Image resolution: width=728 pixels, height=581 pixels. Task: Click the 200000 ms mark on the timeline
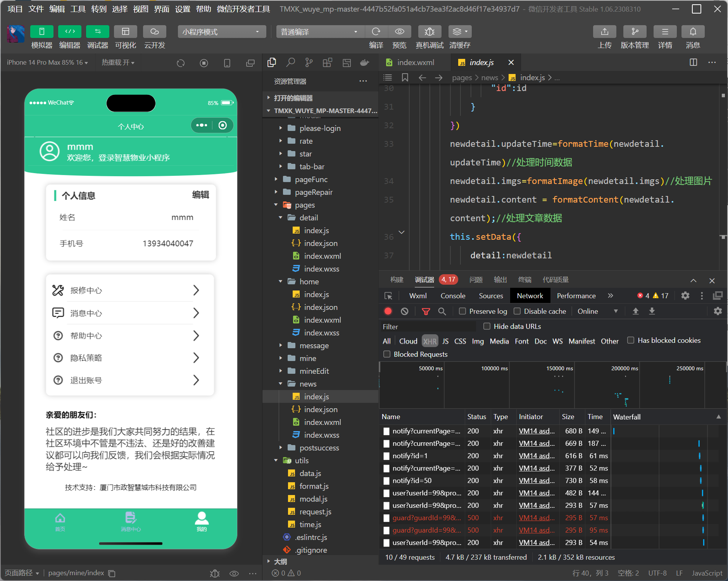[624, 368]
